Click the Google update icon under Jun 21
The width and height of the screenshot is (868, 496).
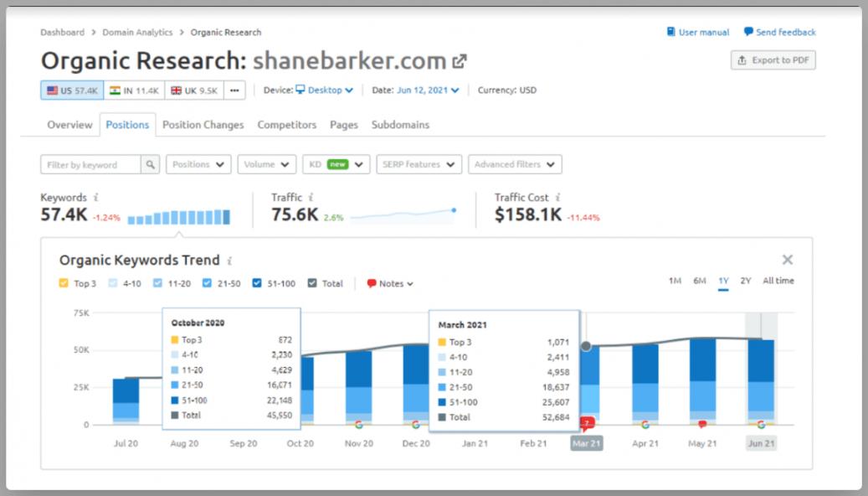[x=761, y=425]
